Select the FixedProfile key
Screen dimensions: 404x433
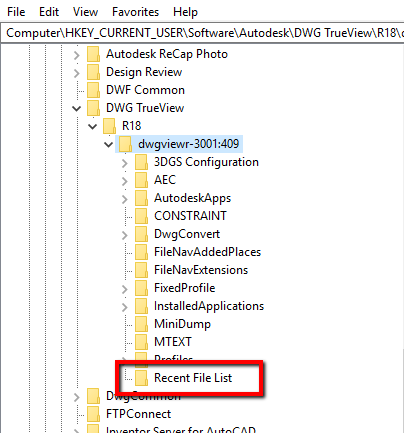[185, 288]
